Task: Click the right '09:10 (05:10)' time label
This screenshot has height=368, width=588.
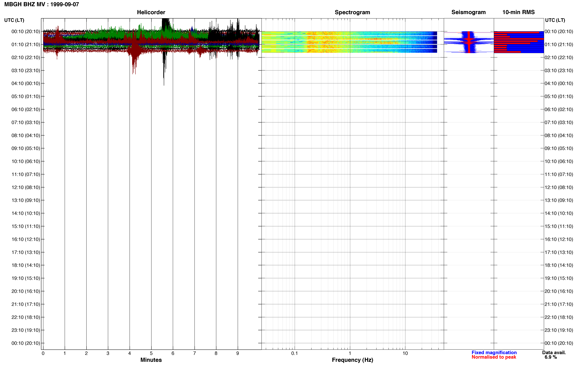Action: (559, 148)
